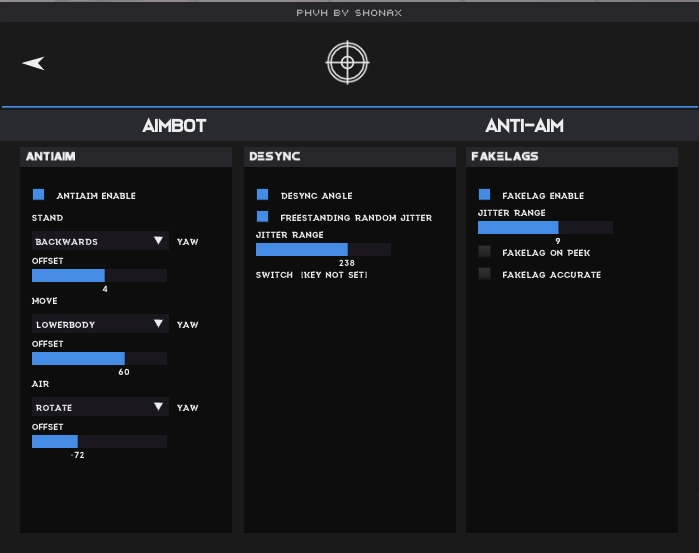The width and height of the screenshot is (699, 553).
Task: Click the Air offset slider
Action: (x=99, y=441)
